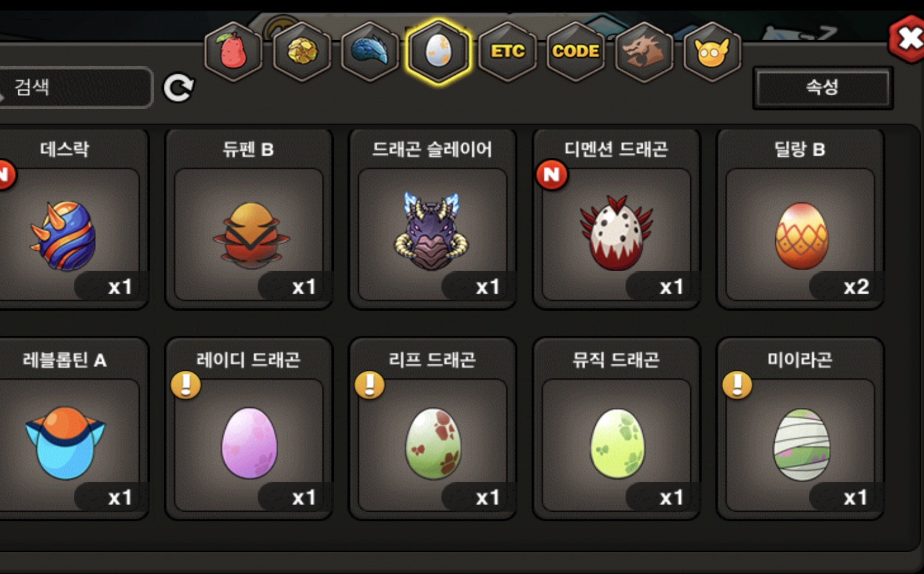Select the golden gem category icon
Screen dimensions: 924x574
tap(302, 52)
